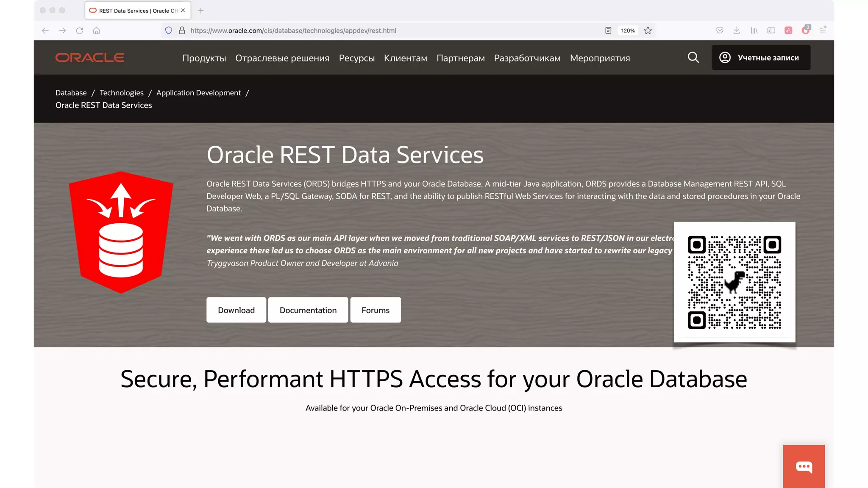Save page to Pocket icon

(x=720, y=30)
